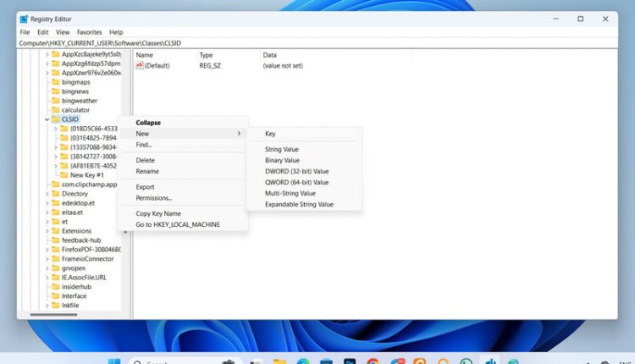The height and width of the screenshot is (364, 635).
Task: Choose Copy Key Name
Action: 183,213
